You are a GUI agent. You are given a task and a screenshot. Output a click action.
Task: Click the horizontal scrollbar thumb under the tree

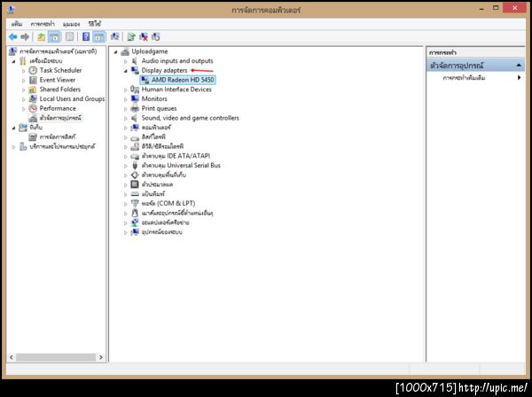tap(56, 357)
